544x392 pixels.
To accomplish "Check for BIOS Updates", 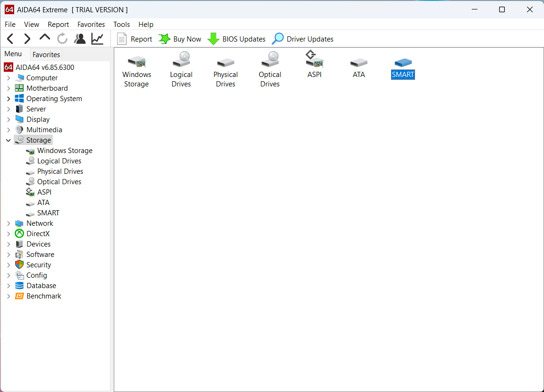I will [x=236, y=39].
